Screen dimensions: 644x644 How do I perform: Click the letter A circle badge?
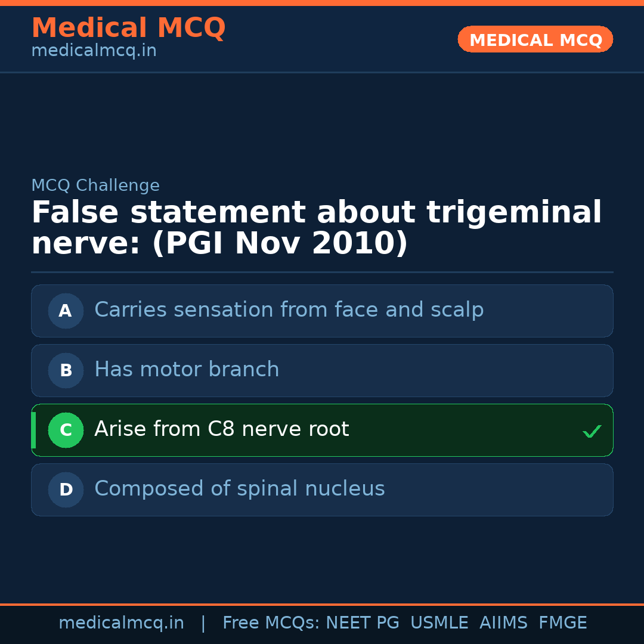(x=66, y=311)
